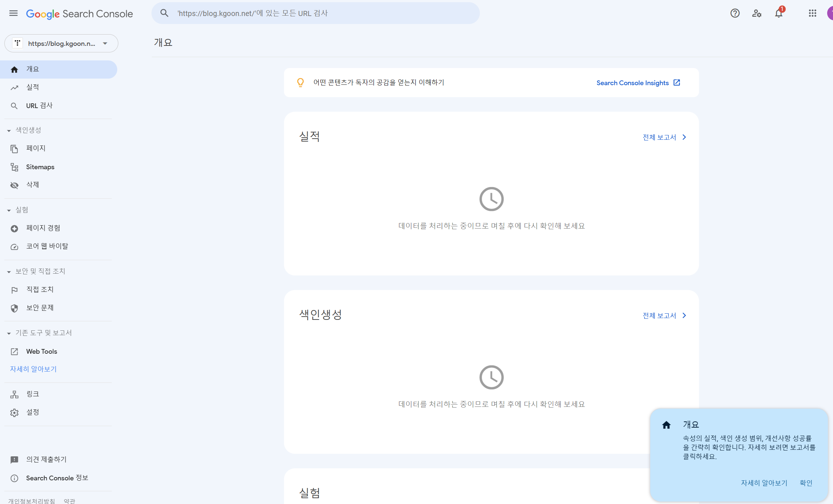Open the notifications bell

pos(778,13)
